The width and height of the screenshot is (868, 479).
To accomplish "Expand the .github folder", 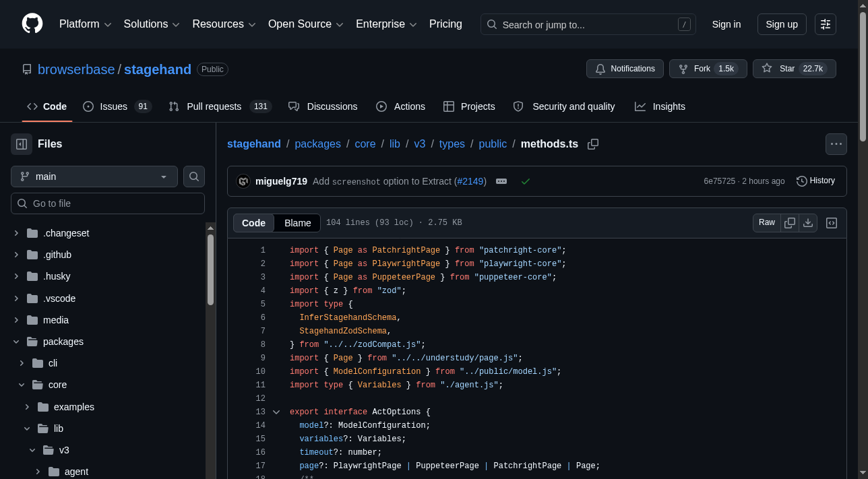I will click(16, 255).
